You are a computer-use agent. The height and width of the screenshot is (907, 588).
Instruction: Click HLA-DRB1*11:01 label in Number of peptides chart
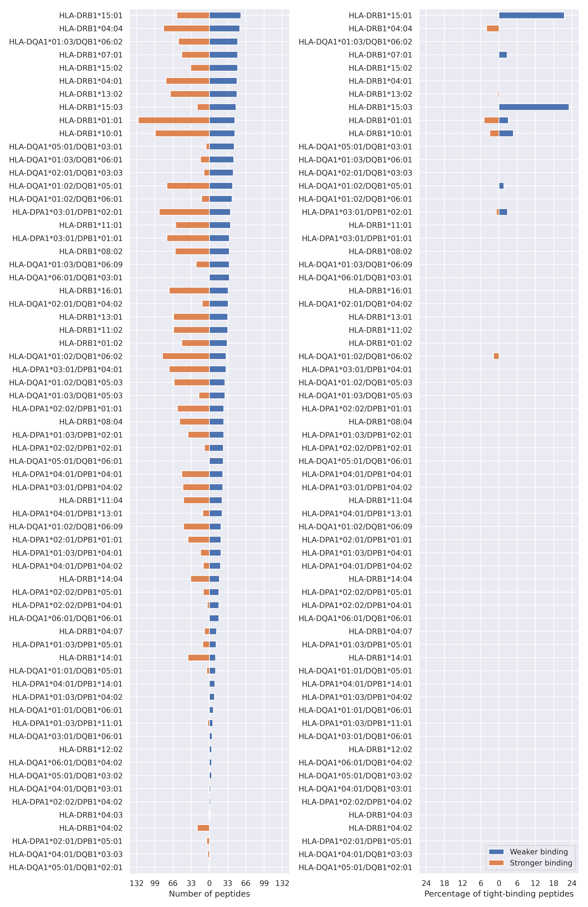91,225
